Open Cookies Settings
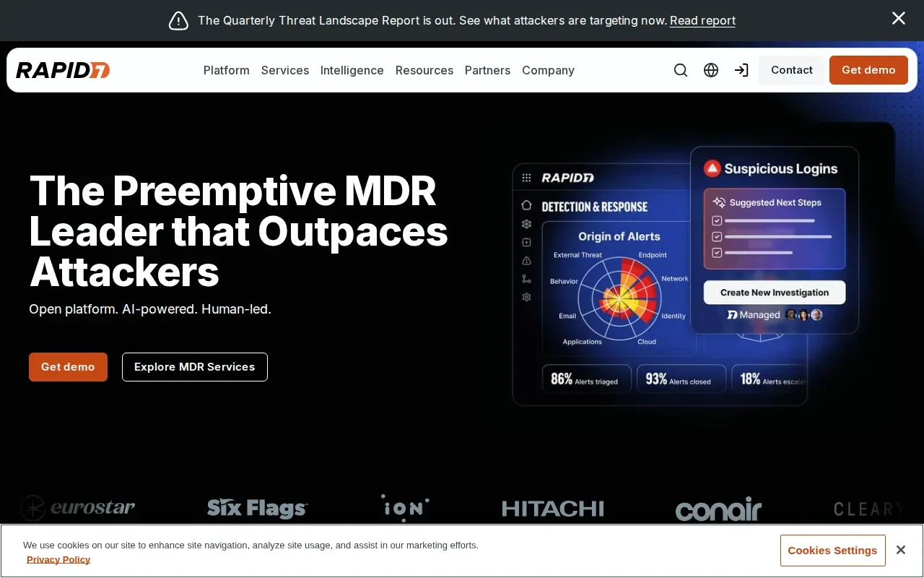This screenshot has height=578, width=924. [x=833, y=551]
